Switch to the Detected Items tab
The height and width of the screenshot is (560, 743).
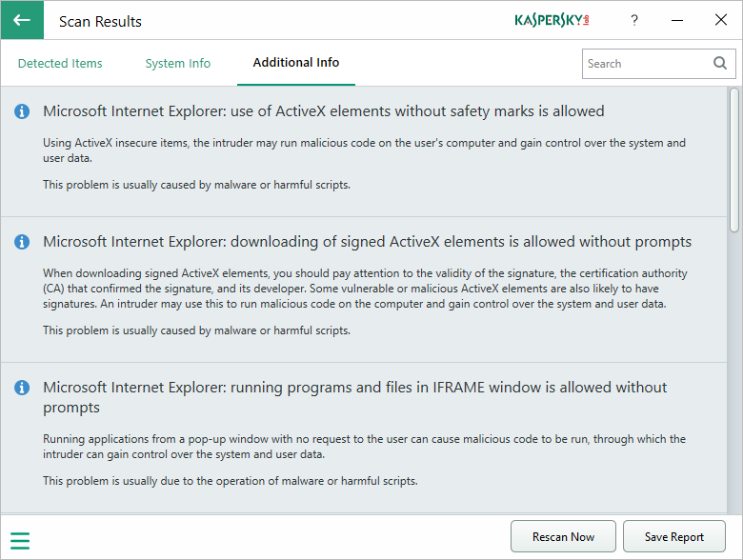60,64
